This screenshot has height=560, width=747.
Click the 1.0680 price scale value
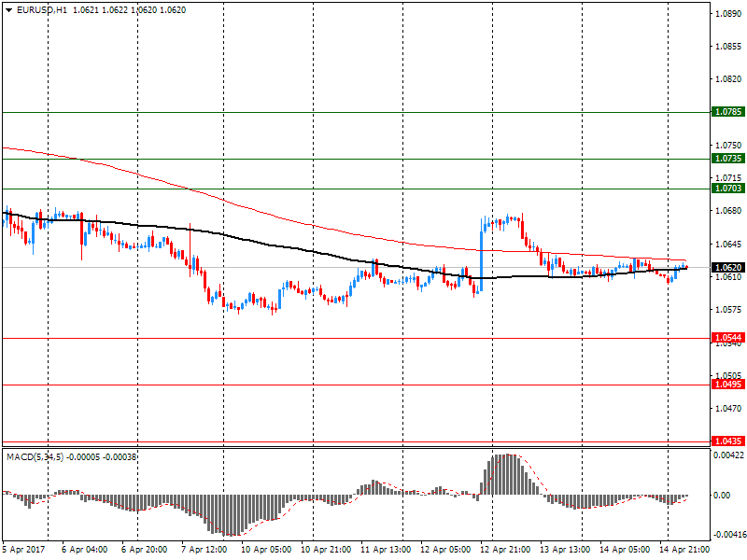tap(729, 211)
